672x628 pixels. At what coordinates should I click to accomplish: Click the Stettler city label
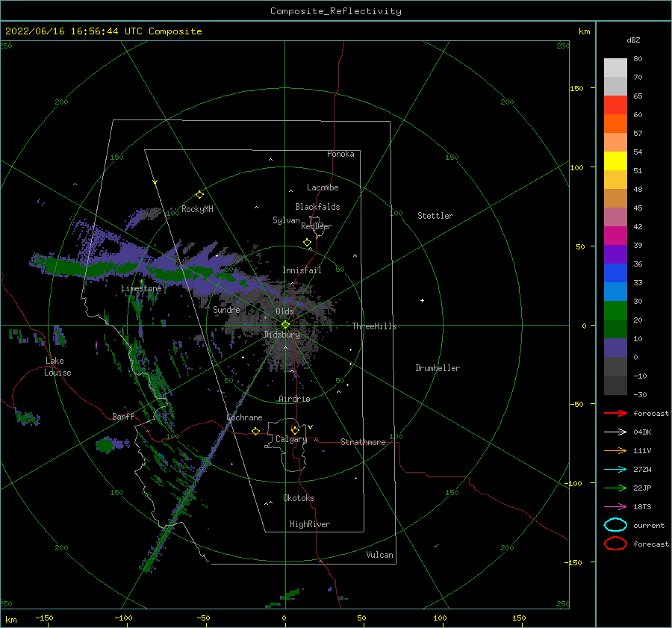click(x=435, y=216)
